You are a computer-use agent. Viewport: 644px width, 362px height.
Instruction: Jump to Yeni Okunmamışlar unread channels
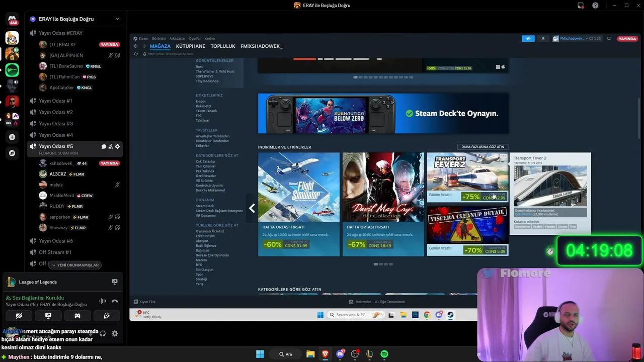pos(75,265)
